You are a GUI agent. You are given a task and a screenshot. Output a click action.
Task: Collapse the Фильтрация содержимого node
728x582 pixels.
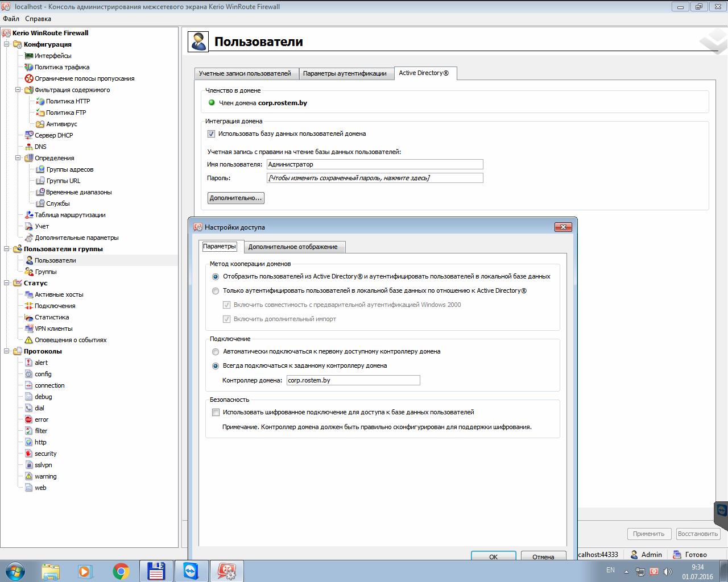tap(18, 90)
